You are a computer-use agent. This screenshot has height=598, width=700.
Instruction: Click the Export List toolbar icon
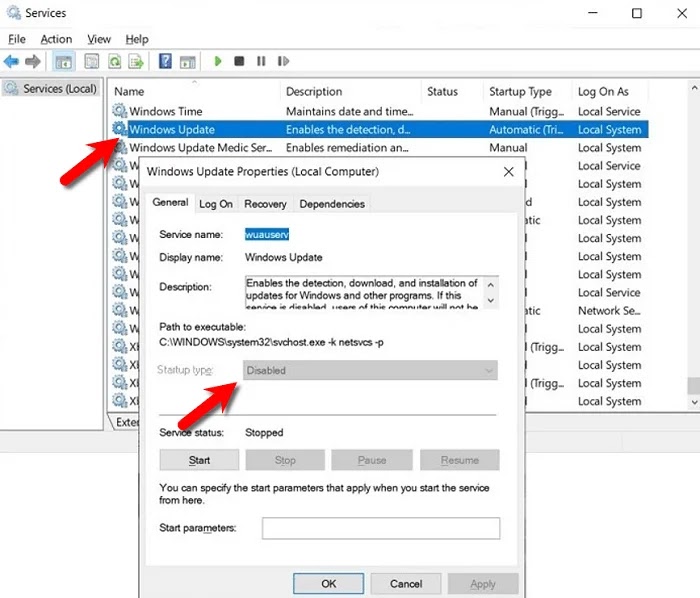[x=136, y=61]
